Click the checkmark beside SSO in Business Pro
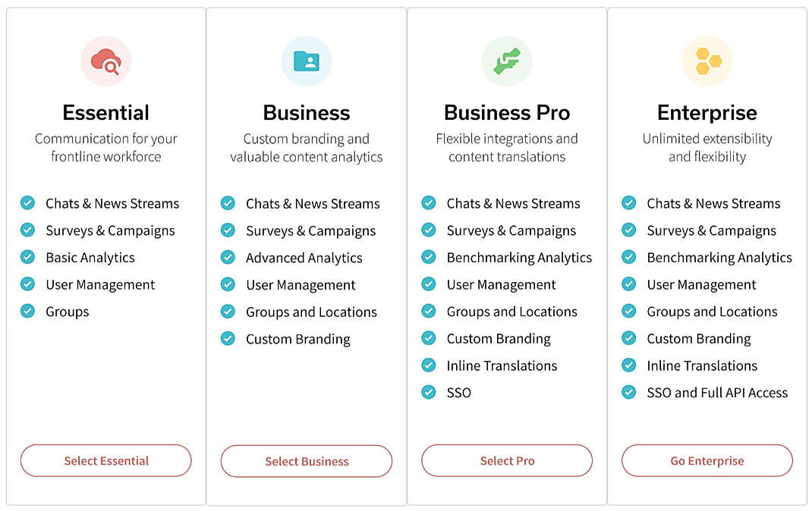 [x=428, y=393]
